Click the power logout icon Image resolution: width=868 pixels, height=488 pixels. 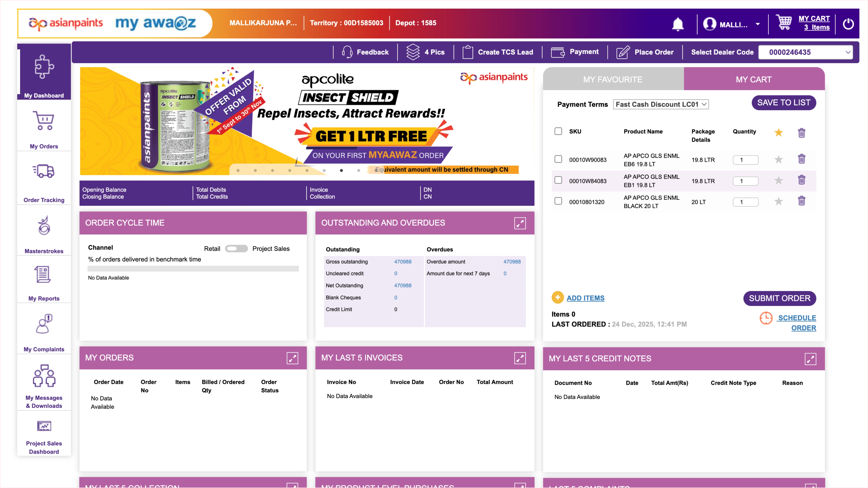tap(848, 24)
